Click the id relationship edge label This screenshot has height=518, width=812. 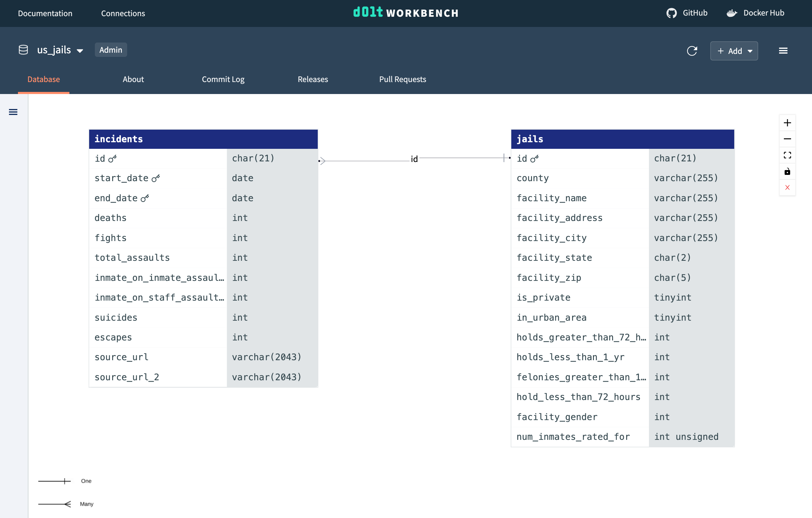(x=414, y=159)
